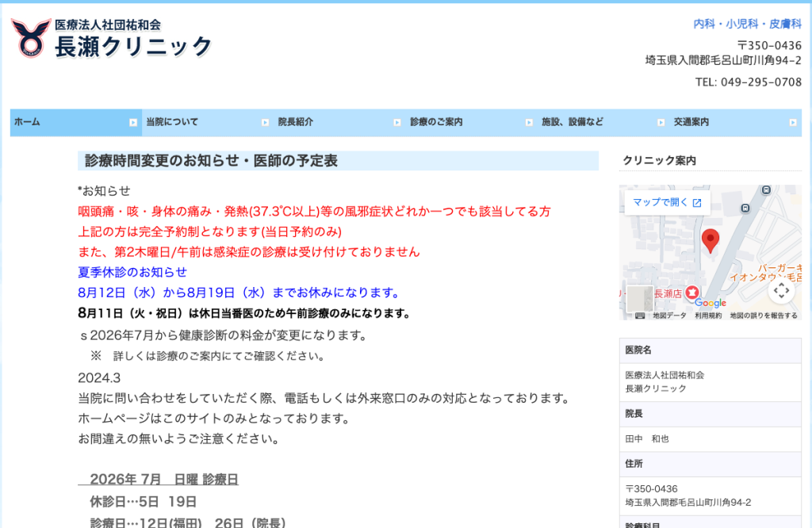
Task: Click the arrow icon on the 診療のご案内 menu item
Action: point(529,123)
